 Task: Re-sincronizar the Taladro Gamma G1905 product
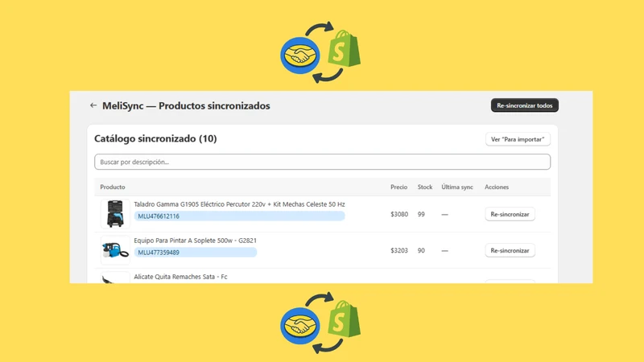click(x=510, y=214)
